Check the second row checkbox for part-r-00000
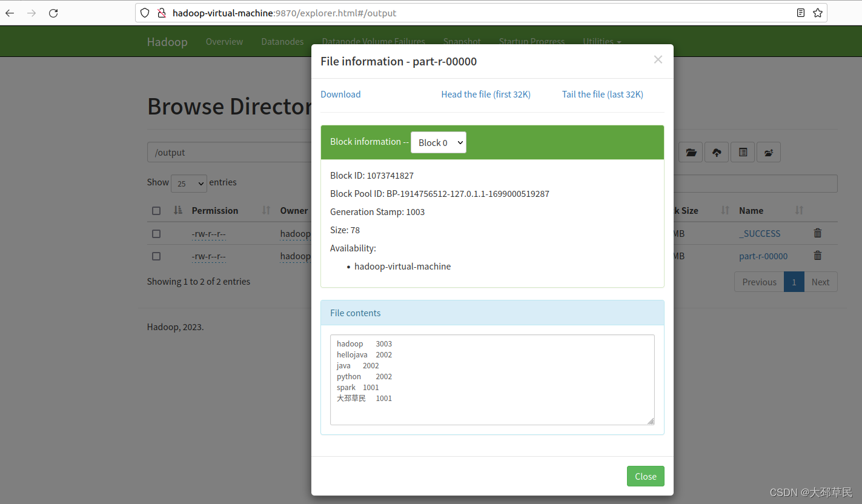This screenshot has width=862, height=504. point(156,256)
